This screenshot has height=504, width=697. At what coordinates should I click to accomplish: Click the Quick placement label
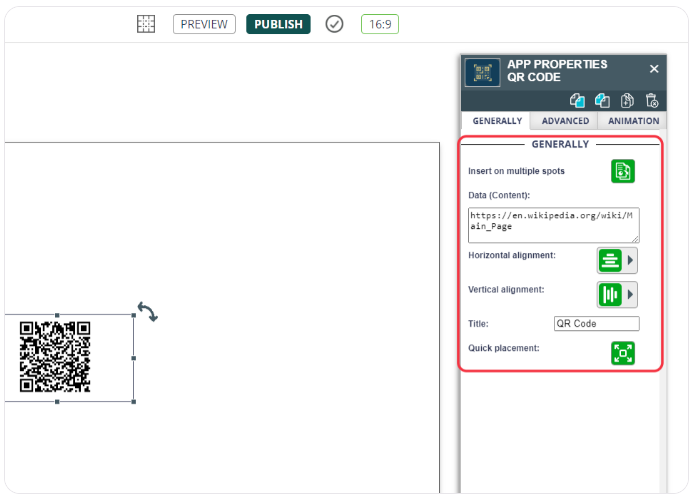(x=504, y=348)
